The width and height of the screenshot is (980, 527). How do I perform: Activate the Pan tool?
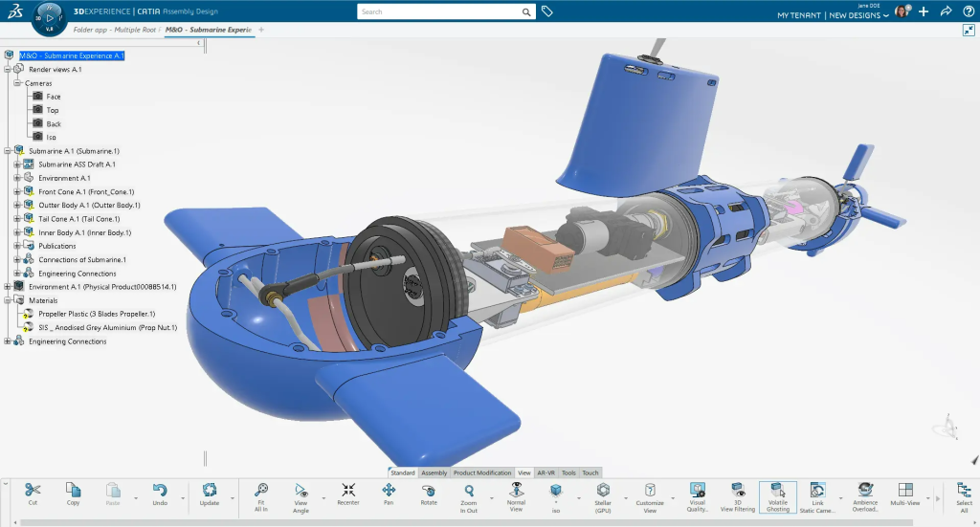tap(389, 494)
